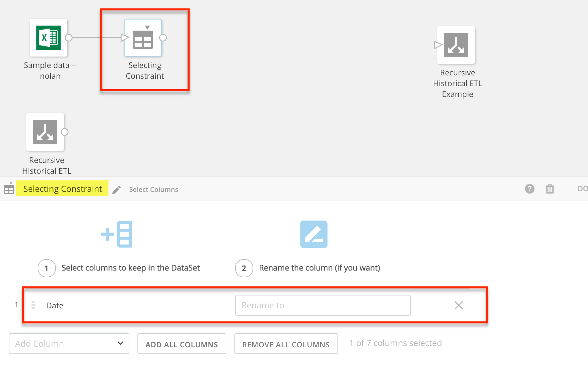This screenshot has width=588, height=383.
Task: Click the blue add-columns illustration icon
Action: pyautogui.click(x=117, y=234)
